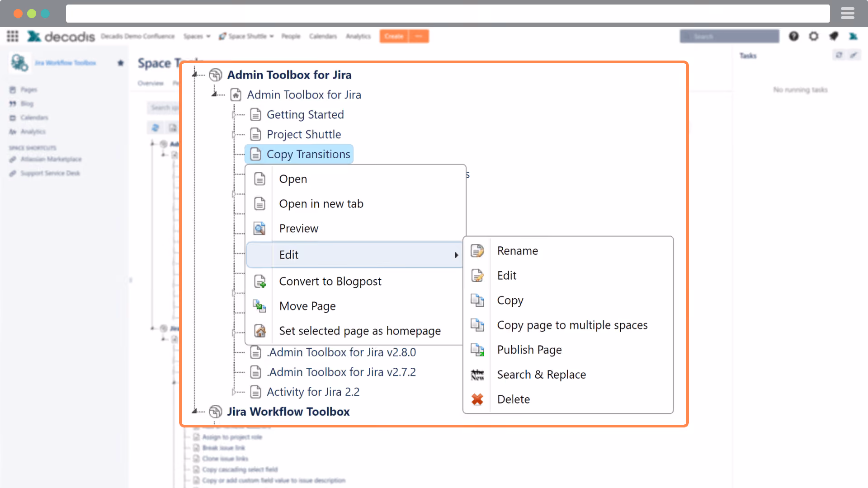This screenshot has height=488, width=868.
Task: Click the refresh icon in the Tasks panel
Action: [x=839, y=55]
